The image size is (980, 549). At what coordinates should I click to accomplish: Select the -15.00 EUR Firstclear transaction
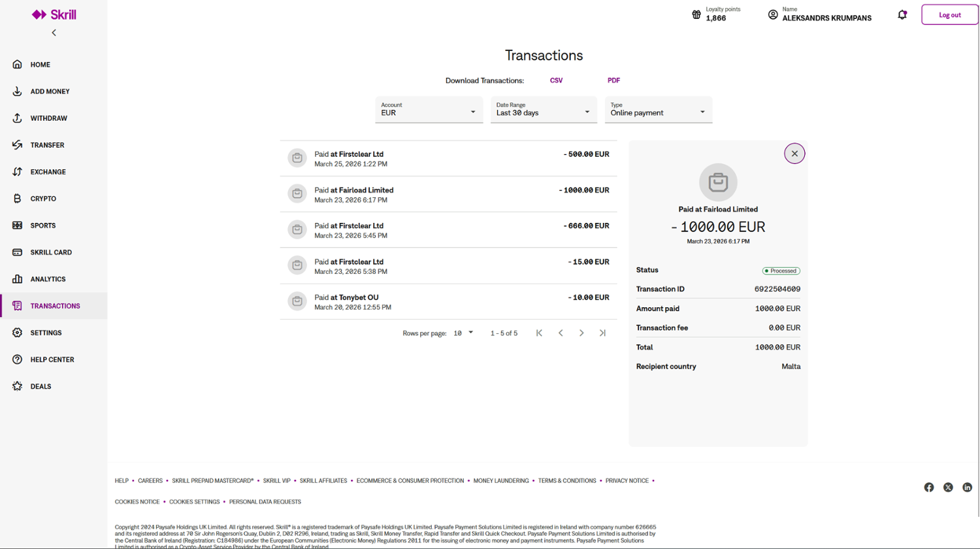tap(448, 266)
